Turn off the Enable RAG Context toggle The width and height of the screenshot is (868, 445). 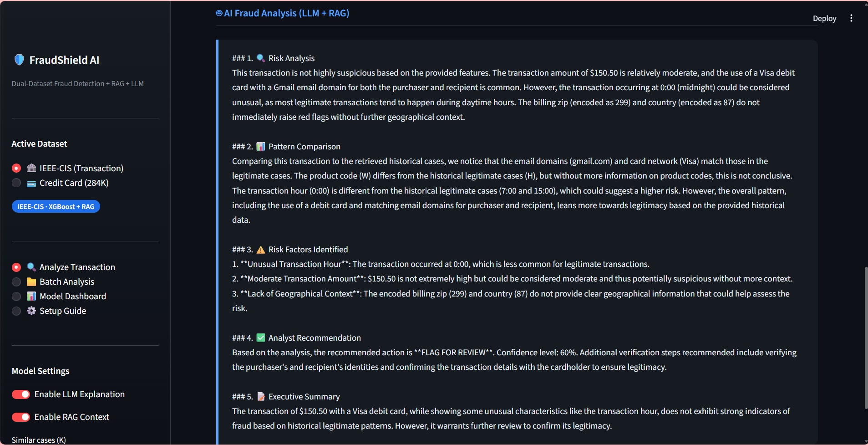[x=20, y=417]
